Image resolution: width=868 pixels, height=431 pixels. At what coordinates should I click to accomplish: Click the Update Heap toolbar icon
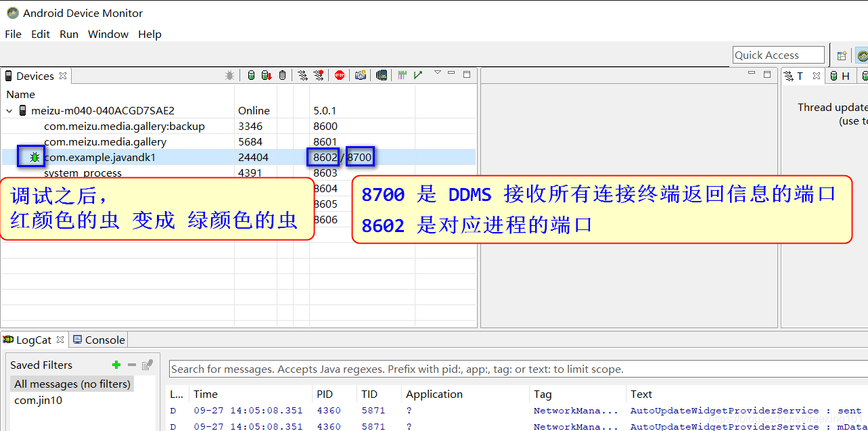(251, 75)
